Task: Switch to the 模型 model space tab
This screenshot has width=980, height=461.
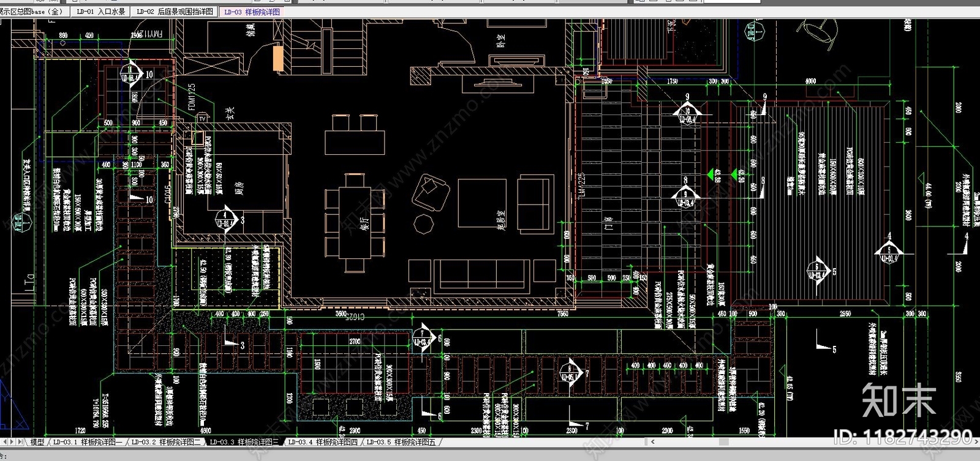Action: [37, 441]
